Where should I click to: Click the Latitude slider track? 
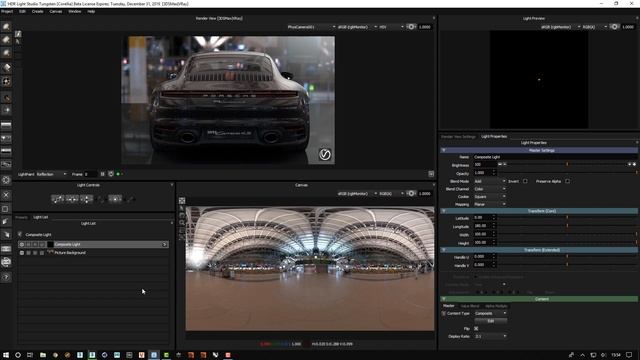pyautogui.click(x=567, y=218)
